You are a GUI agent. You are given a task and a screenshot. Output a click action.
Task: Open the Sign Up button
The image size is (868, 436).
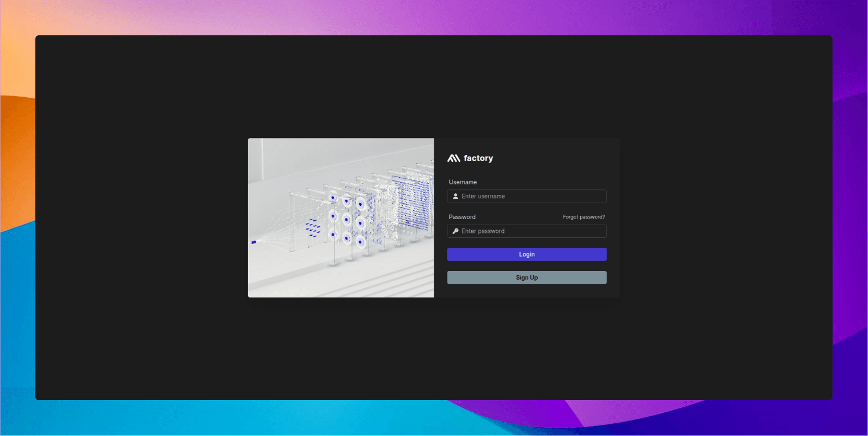point(527,278)
